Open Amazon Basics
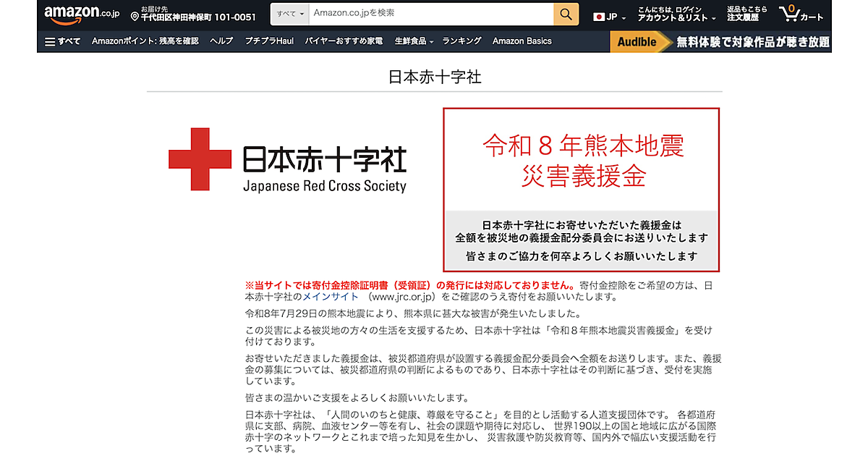 522,41
